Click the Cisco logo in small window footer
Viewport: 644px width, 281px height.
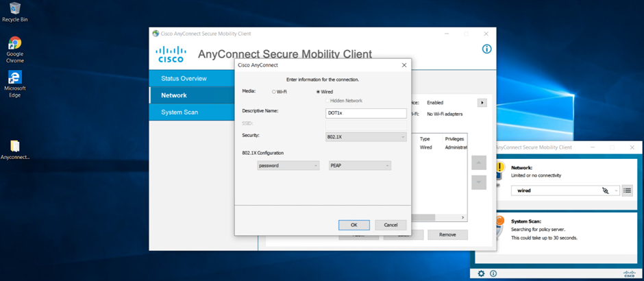pos(629,273)
